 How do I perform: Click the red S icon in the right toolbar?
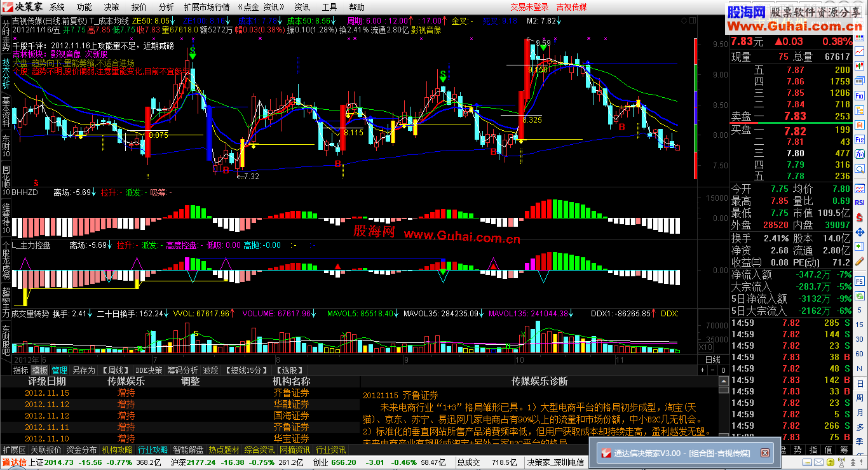coord(860,217)
